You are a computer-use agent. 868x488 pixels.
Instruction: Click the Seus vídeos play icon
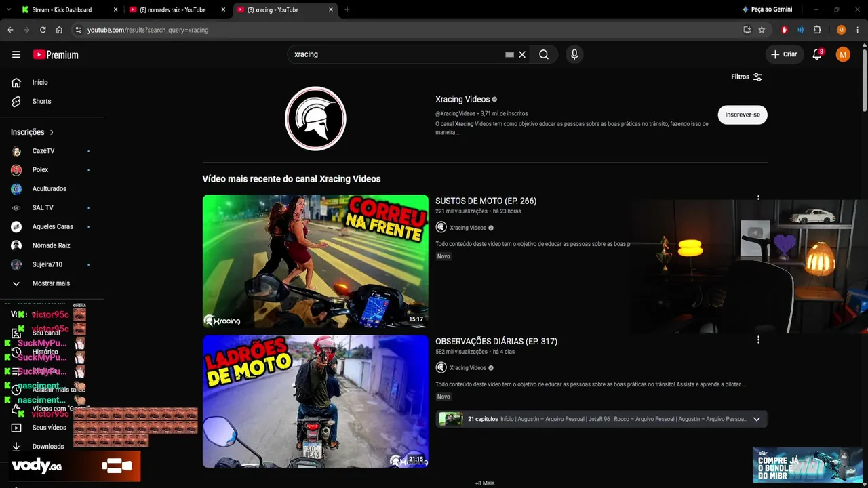(x=16, y=428)
